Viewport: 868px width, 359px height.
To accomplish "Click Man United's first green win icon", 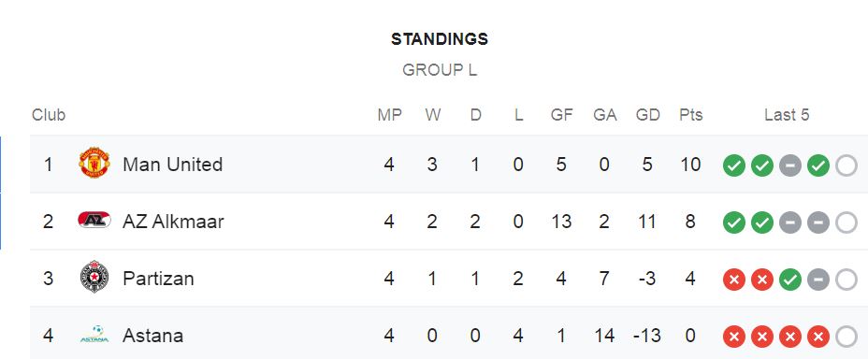I will coord(734,165).
